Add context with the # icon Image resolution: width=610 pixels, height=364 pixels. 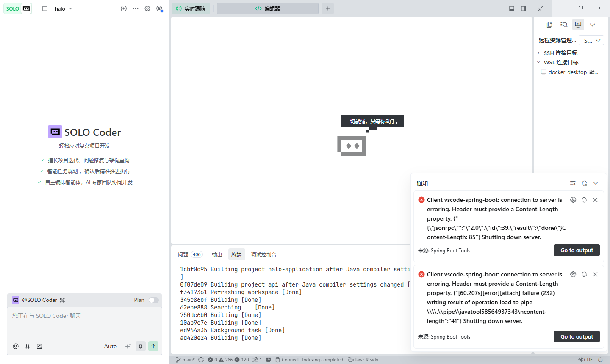click(28, 346)
